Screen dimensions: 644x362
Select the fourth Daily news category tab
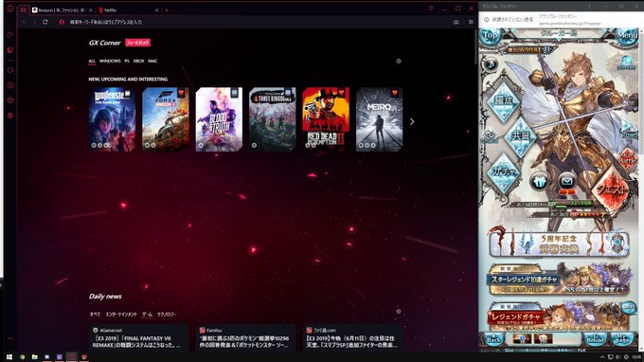click(x=167, y=314)
